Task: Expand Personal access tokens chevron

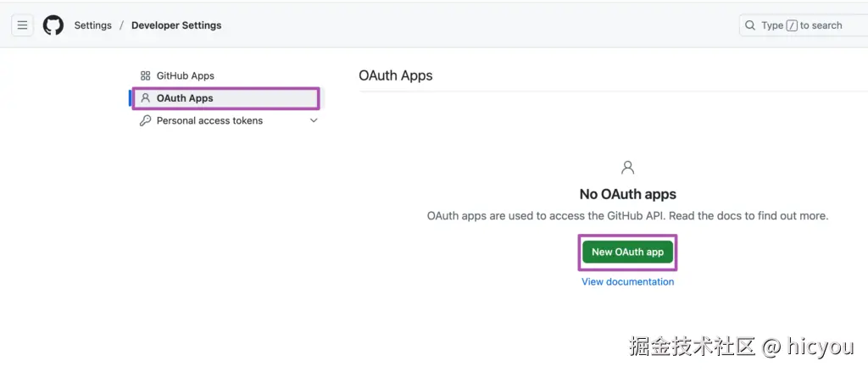Action: (x=314, y=121)
